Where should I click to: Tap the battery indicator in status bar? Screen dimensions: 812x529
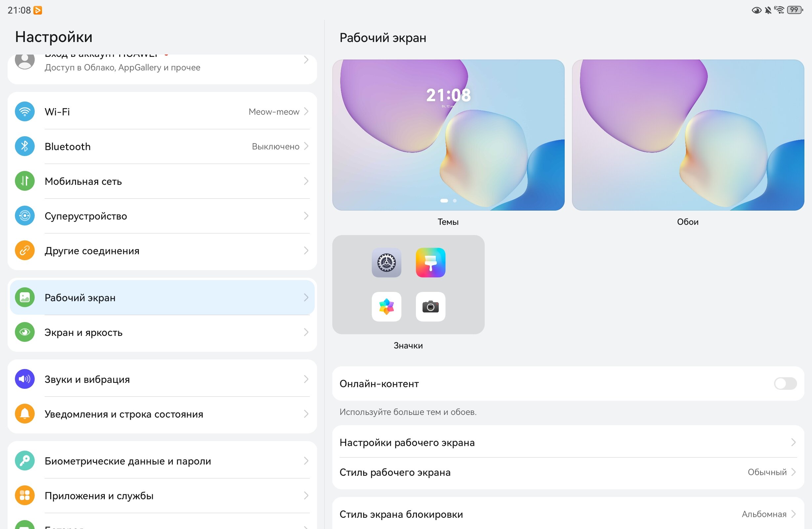click(x=794, y=10)
